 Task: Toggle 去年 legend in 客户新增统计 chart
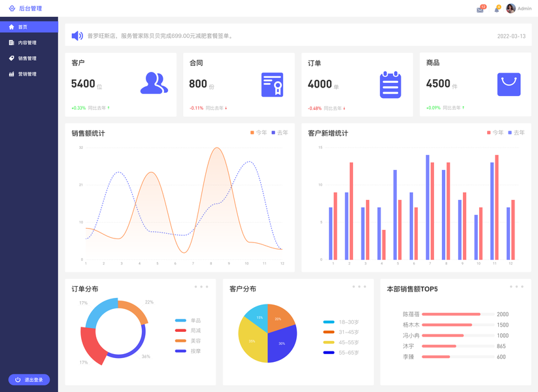pos(516,133)
